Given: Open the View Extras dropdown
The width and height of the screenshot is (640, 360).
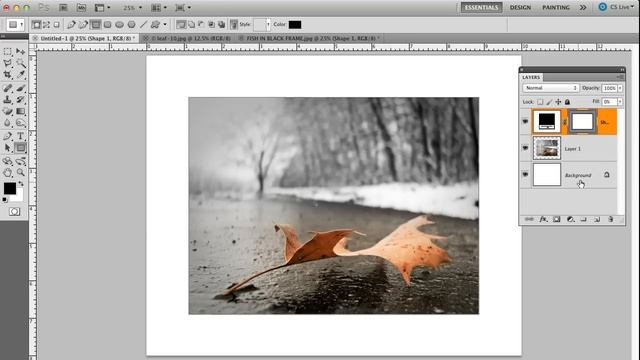Looking at the screenshot, I should coord(102,7).
